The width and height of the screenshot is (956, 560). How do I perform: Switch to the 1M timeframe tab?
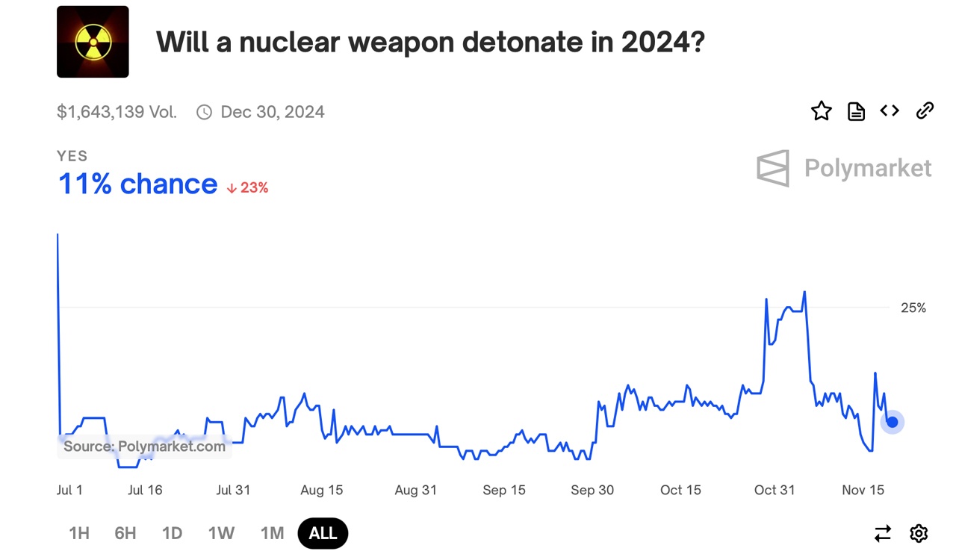point(272,533)
